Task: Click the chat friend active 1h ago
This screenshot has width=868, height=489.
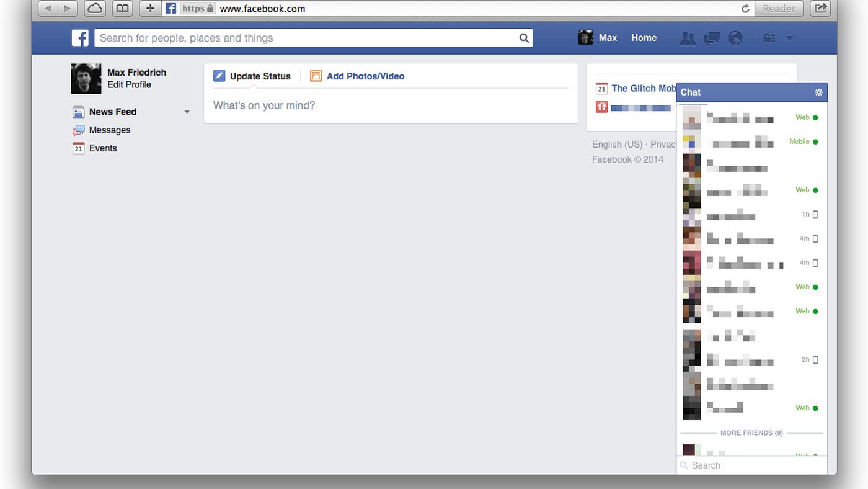Action: [751, 215]
